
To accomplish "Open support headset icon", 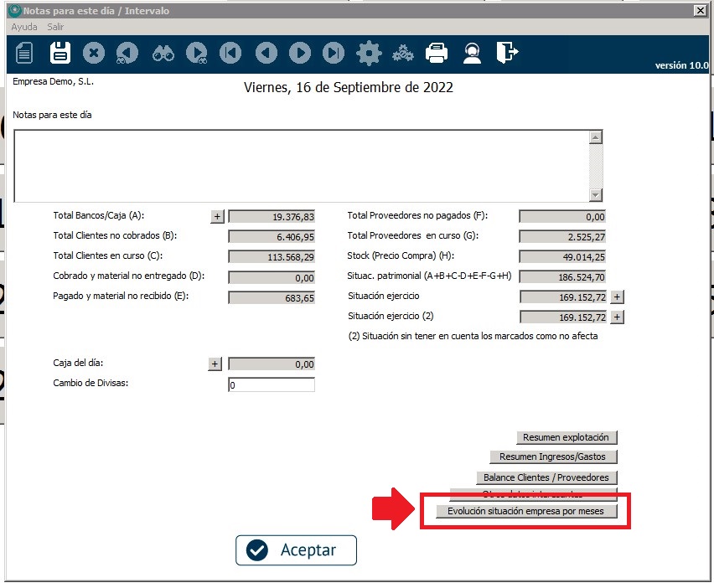I will [x=472, y=54].
